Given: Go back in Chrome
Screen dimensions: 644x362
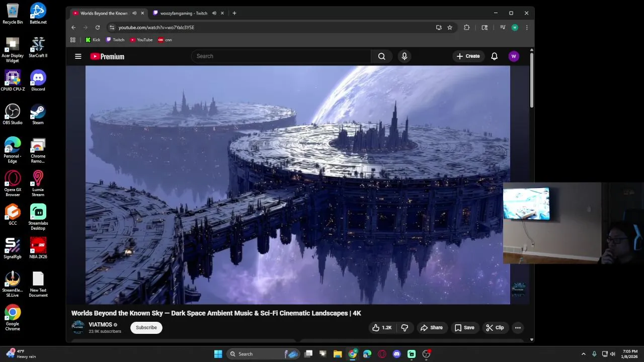Looking at the screenshot, I should coord(73,28).
